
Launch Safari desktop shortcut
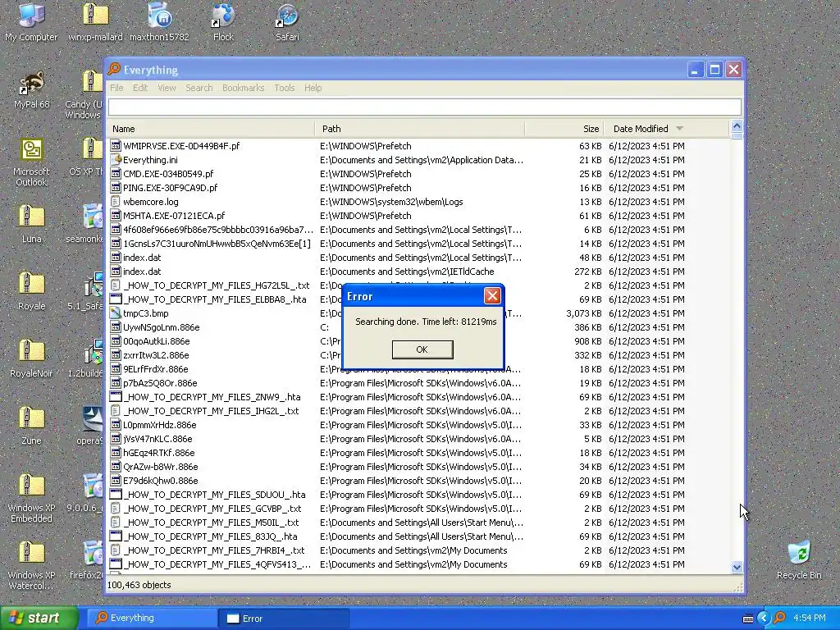click(287, 21)
